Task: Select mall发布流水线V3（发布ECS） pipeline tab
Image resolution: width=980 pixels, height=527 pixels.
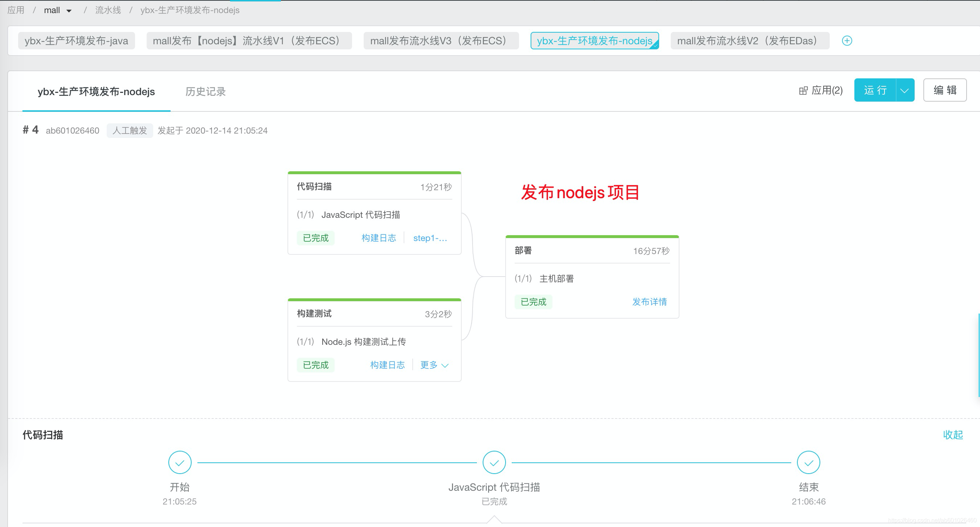Action: click(441, 41)
